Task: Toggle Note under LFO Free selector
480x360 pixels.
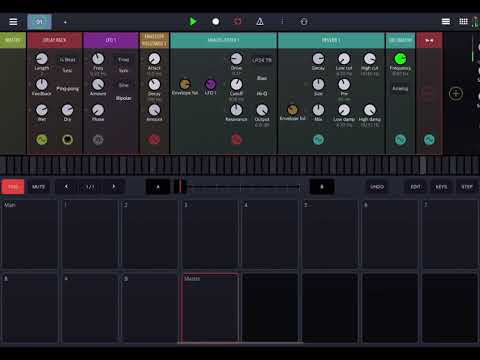Action: point(123,71)
